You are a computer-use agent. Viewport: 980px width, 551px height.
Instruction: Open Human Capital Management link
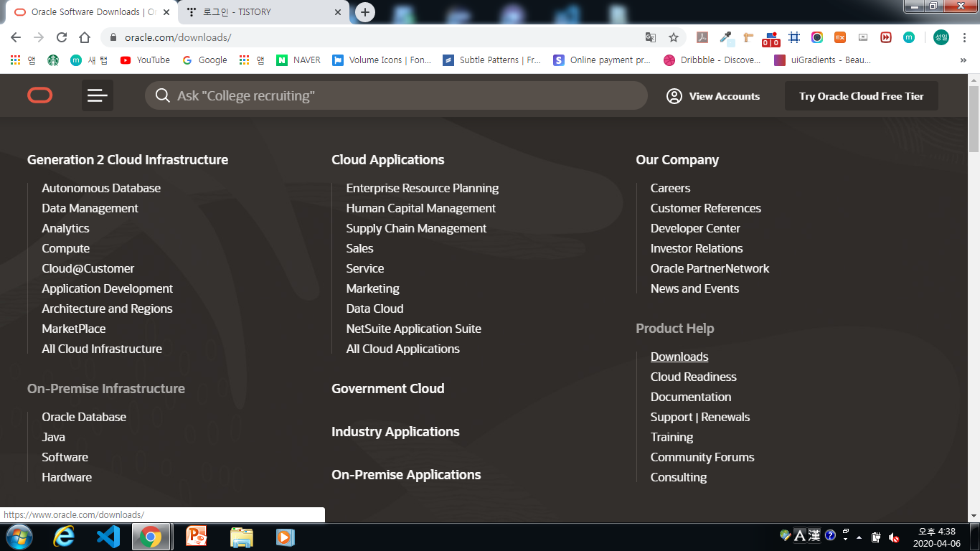click(421, 208)
